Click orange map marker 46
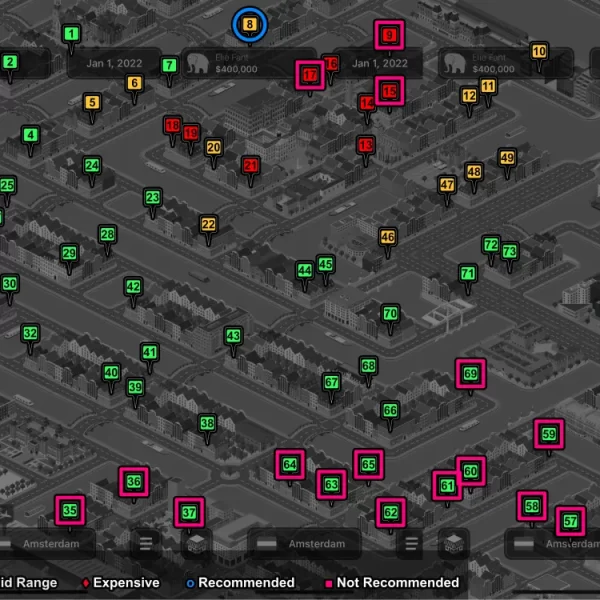 tap(388, 237)
